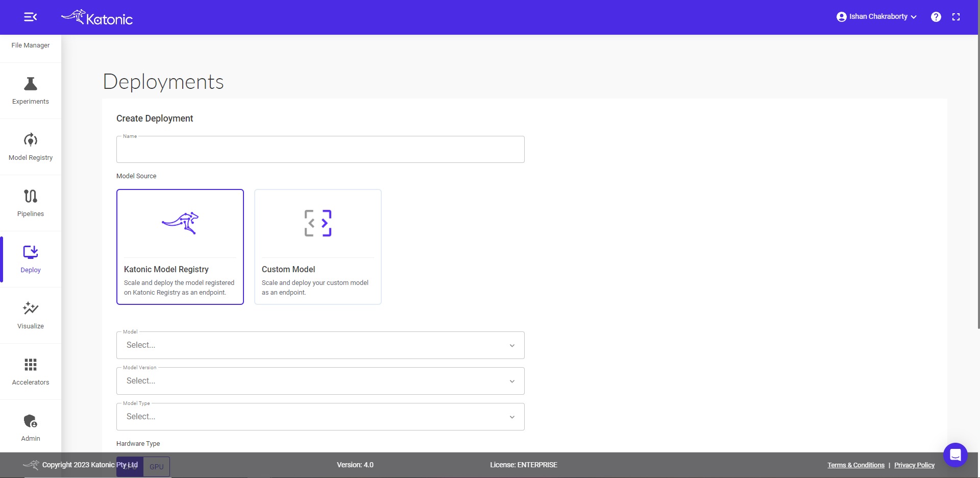The width and height of the screenshot is (980, 478).
Task: Select Experiments label in sidebar
Action: [31, 102]
